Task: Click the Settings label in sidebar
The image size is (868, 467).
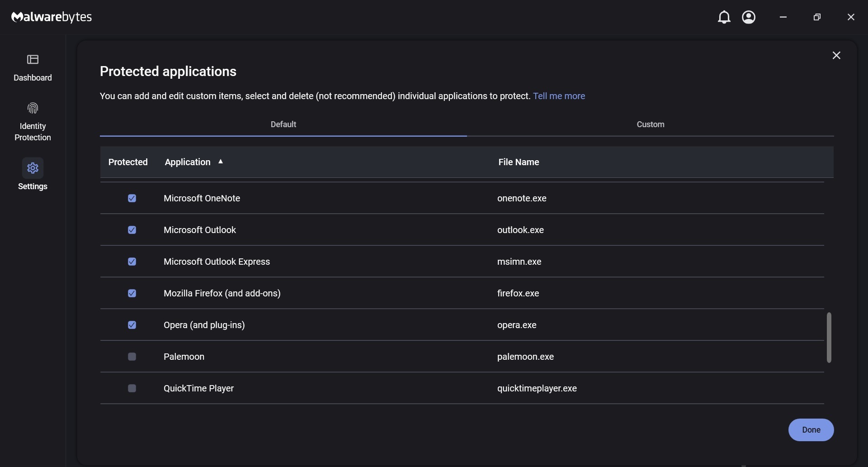Action: tap(33, 186)
